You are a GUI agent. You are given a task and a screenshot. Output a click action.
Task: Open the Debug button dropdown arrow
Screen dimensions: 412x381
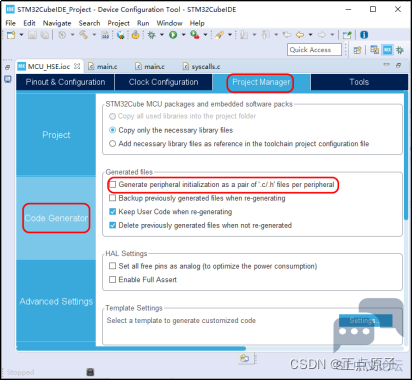[x=162, y=35]
